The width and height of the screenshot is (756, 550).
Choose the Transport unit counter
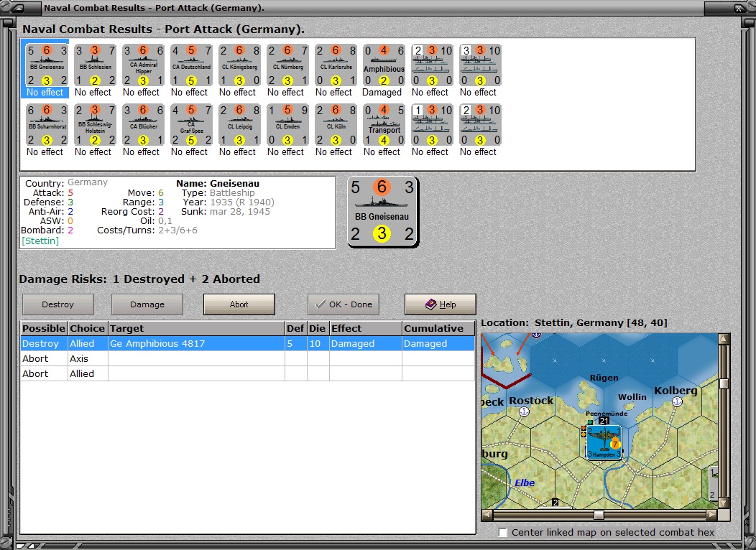(384, 125)
